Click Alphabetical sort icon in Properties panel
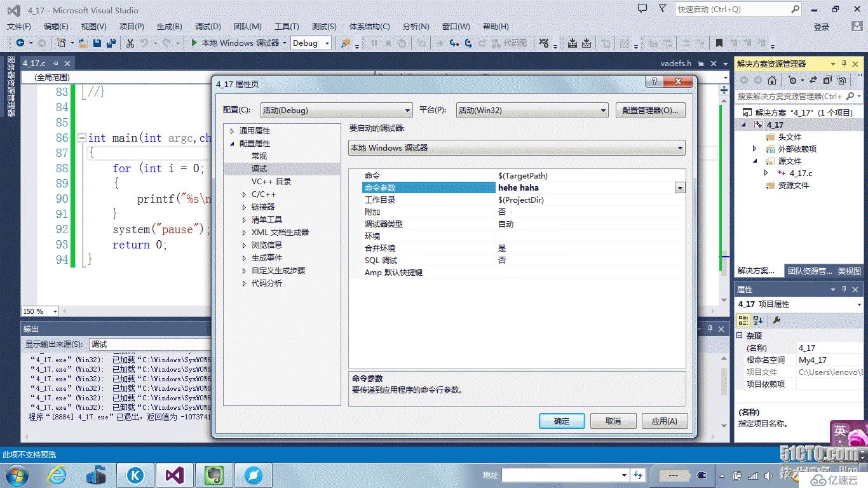This screenshot has height=488, width=868. tap(758, 320)
